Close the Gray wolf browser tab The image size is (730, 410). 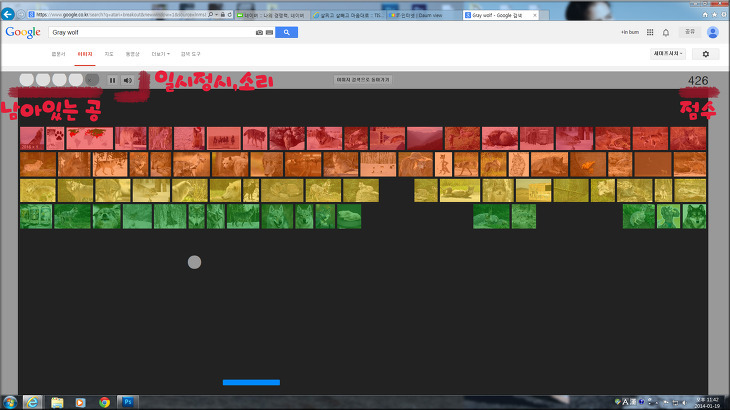535,15
